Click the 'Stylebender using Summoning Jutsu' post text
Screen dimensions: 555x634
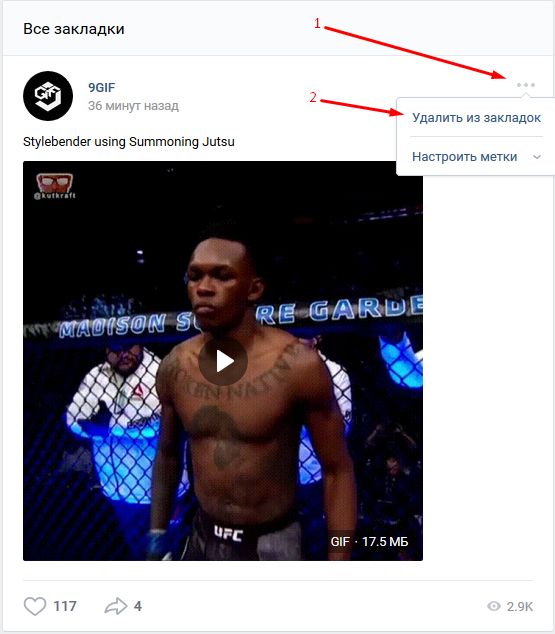pos(129,142)
